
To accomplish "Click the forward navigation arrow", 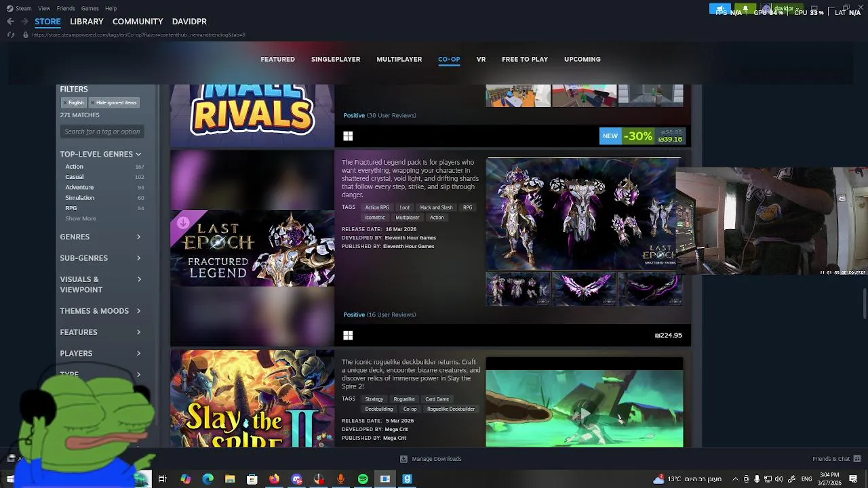I will tap(24, 22).
